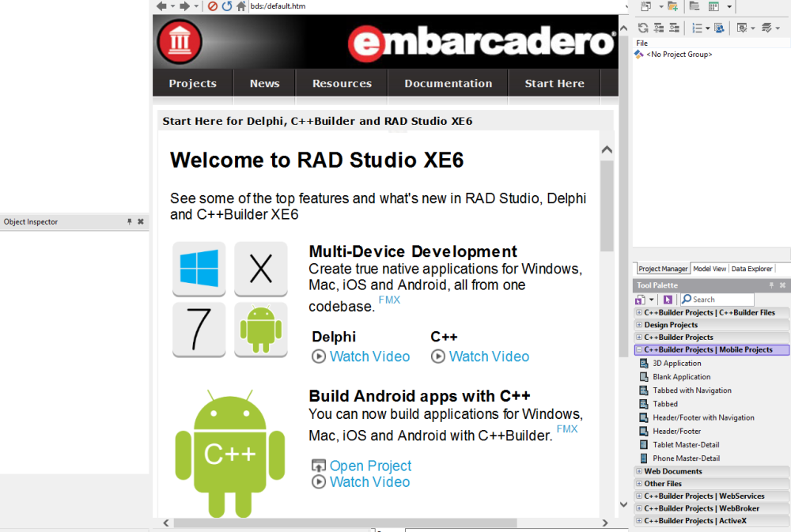
Task: Open the Resources tab on Welcome Page
Action: click(342, 83)
